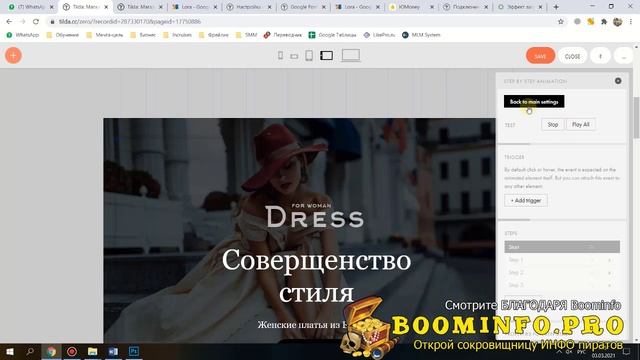Click the orange add element plus button
The width and height of the screenshot is (640, 360).
[13, 56]
